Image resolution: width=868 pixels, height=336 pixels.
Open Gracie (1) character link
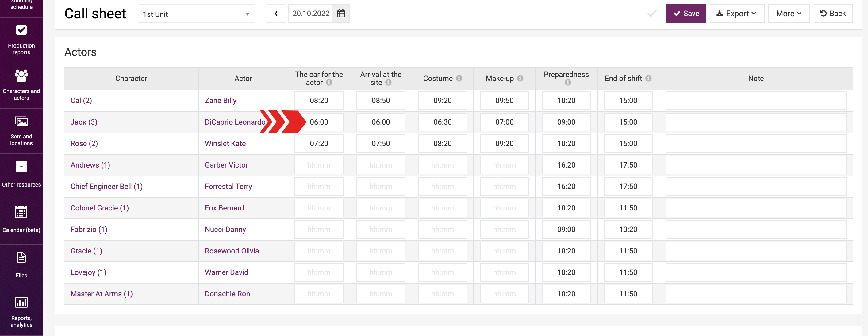tap(86, 251)
